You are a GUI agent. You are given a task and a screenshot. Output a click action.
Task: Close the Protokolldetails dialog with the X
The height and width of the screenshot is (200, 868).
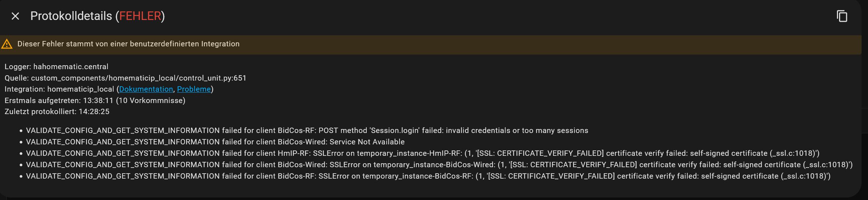click(15, 16)
